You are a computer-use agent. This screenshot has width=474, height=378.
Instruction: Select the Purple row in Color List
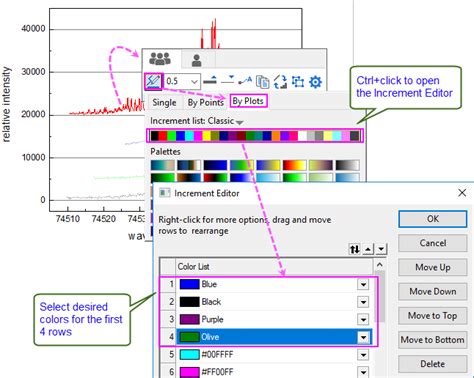(267, 319)
